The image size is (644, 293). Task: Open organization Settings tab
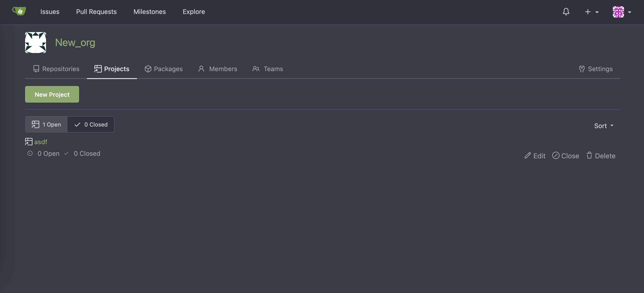click(x=596, y=69)
